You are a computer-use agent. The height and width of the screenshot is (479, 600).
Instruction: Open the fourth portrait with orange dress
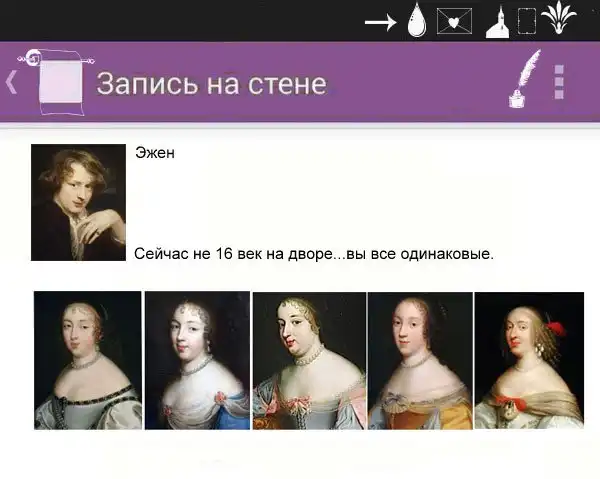419,360
